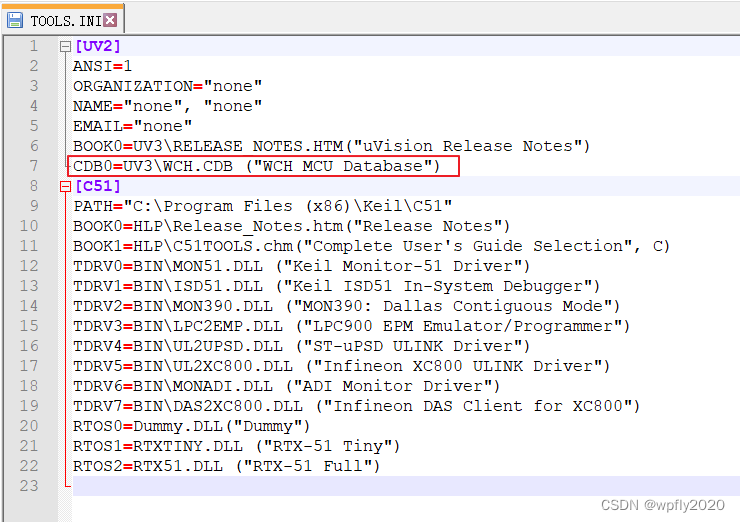The image size is (740, 522).
Task: Click the BOOK1=HLP\C51TOOLS.chm line
Action: coord(371,246)
